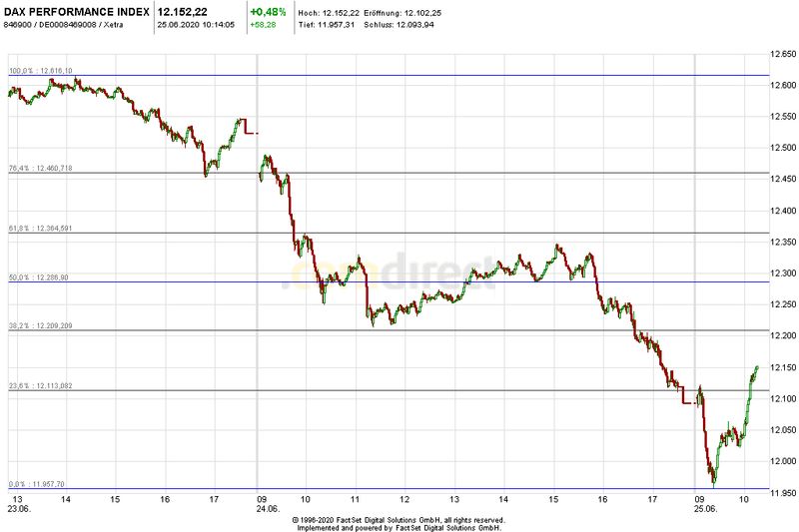Click the 12.550 price axis label

(x=783, y=117)
